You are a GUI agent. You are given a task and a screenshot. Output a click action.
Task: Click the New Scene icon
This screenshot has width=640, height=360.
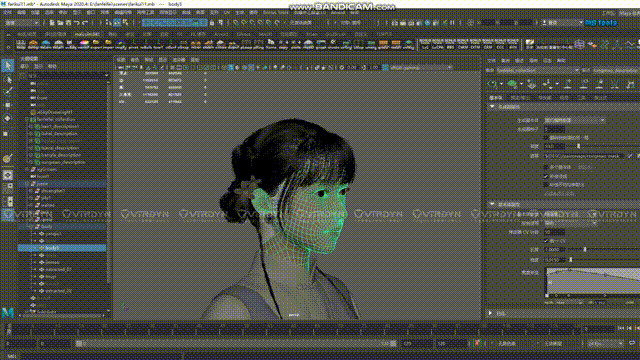coord(52,23)
